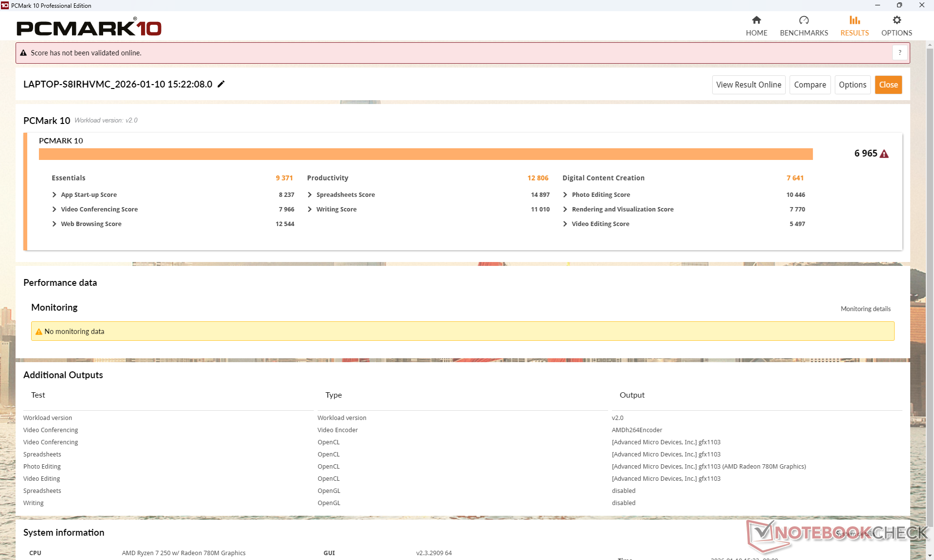Click the PCMark 10 logo
Viewport: 934px width, 560px height.
89,28
